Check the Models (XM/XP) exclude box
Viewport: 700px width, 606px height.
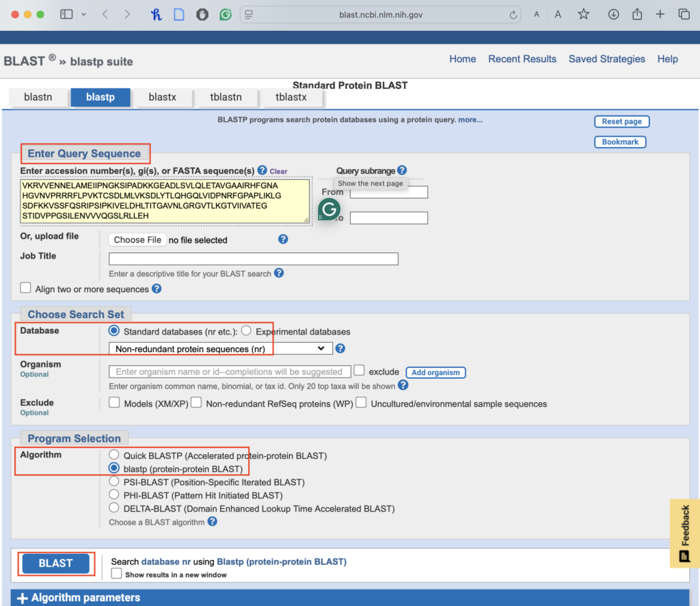click(x=114, y=403)
